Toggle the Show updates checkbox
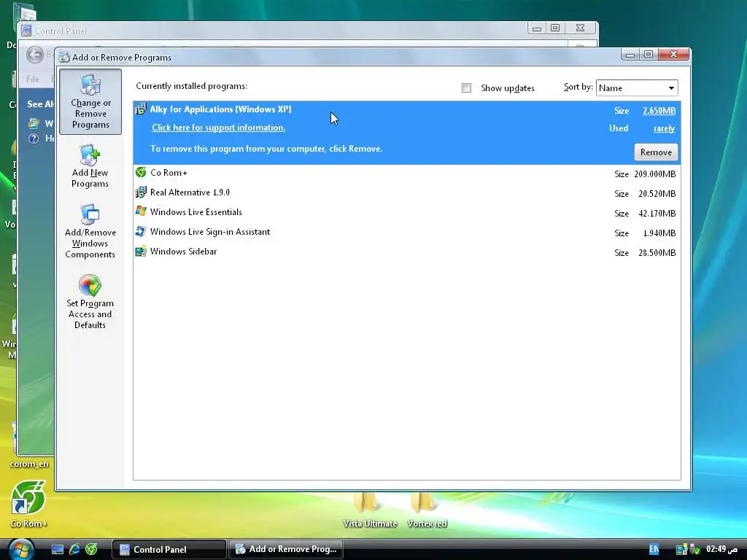This screenshot has height=560, width=747. click(x=466, y=87)
